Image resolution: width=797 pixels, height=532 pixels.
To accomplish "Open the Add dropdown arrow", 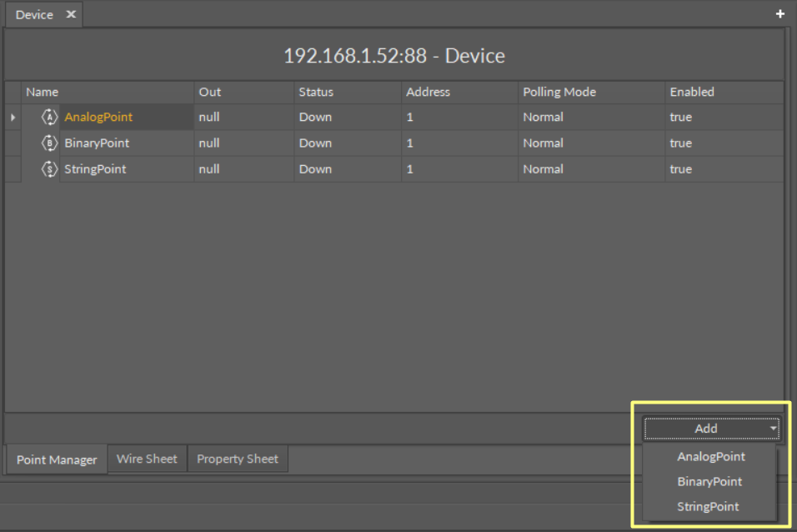I will click(x=773, y=429).
